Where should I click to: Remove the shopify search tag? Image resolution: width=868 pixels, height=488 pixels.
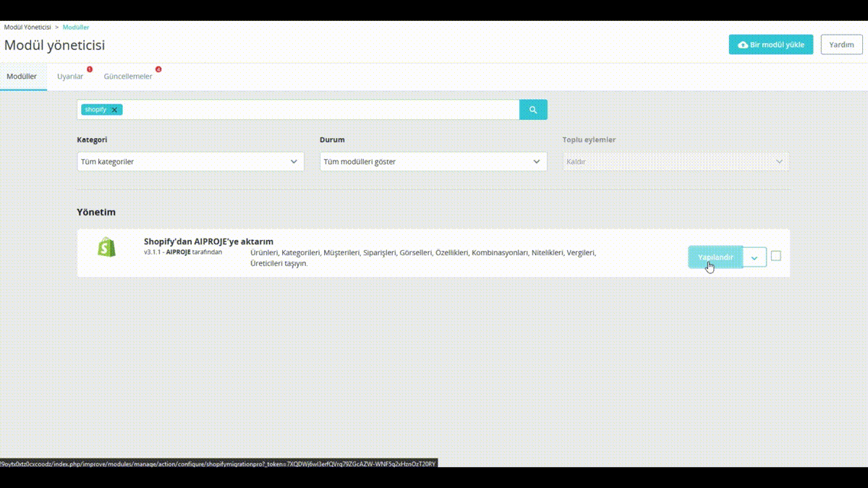(114, 110)
